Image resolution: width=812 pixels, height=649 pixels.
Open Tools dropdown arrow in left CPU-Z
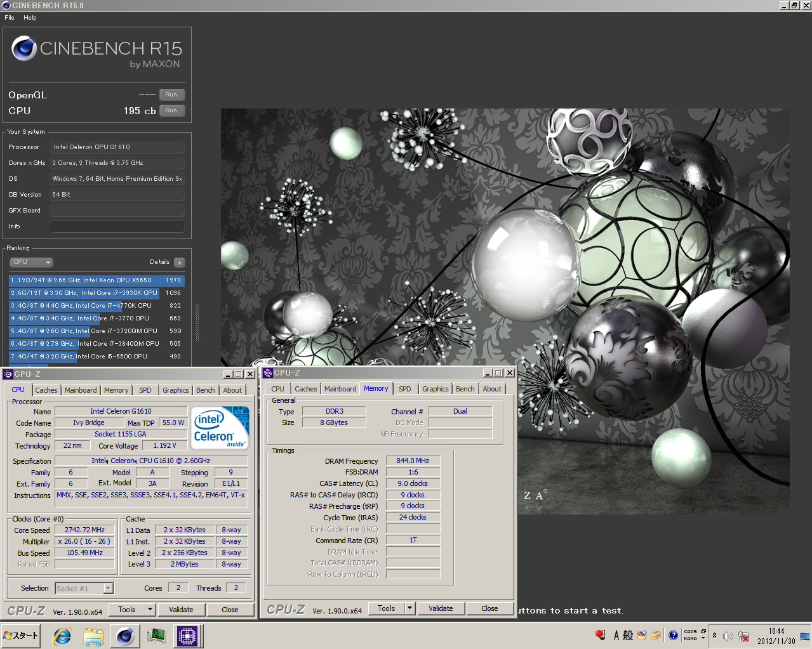[150, 610]
